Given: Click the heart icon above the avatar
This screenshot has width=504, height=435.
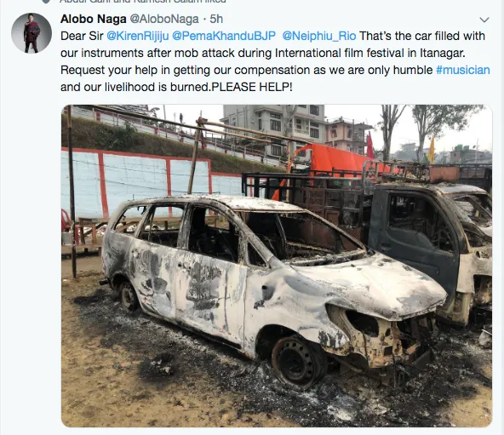Looking at the screenshot, I should point(46,2).
